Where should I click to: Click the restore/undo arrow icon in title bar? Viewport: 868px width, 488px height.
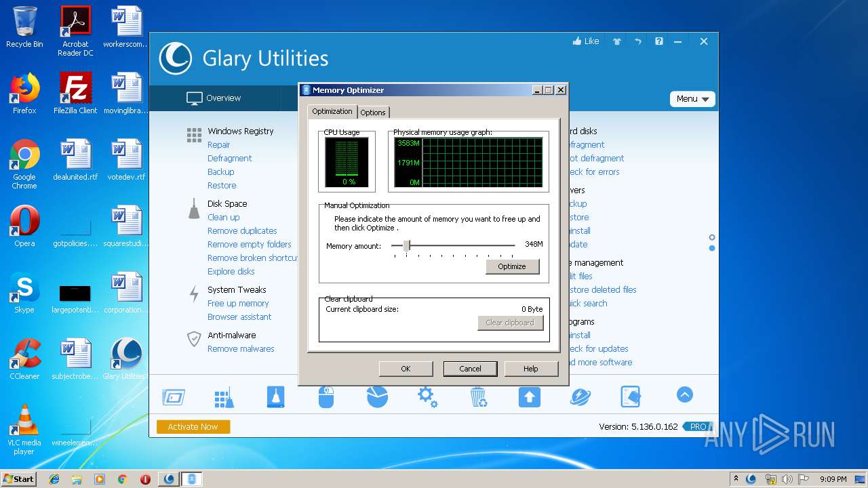click(x=637, y=41)
